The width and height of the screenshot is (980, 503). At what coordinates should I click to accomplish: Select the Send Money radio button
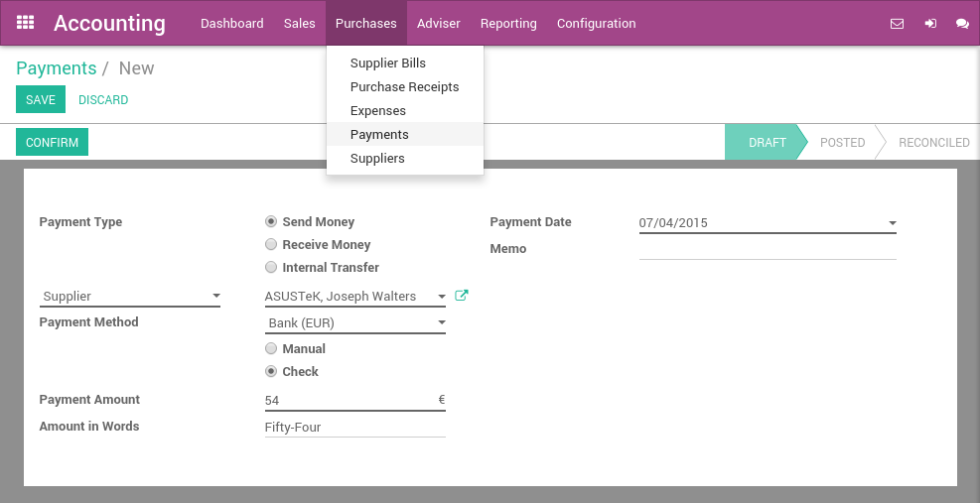(x=271, y=222)
